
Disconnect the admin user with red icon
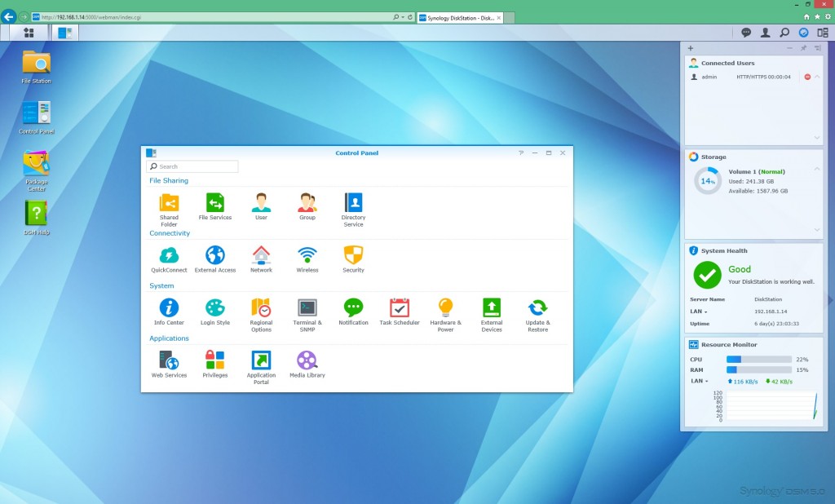807,77
